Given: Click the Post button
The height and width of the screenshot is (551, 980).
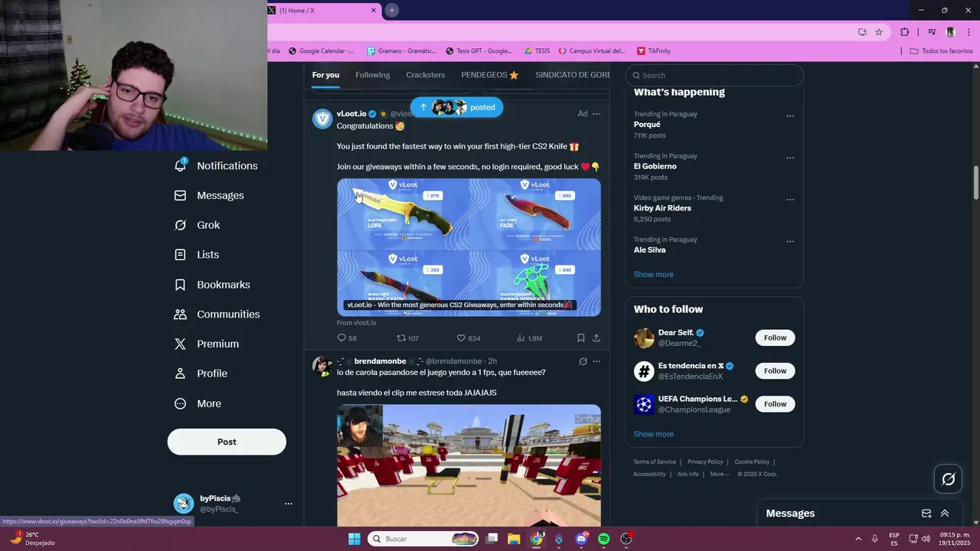Looking at the screenshot, I should (227, 442).
